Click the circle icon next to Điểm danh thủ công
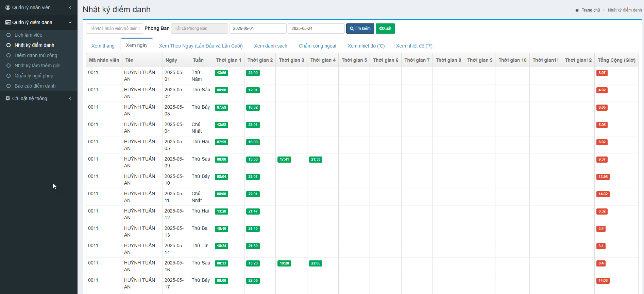Image resolution: width=644 pixels, height=294 pixels. point(9,55)
